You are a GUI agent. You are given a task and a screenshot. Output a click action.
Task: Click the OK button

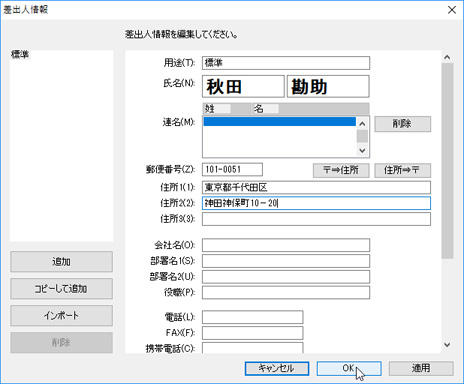349,368
